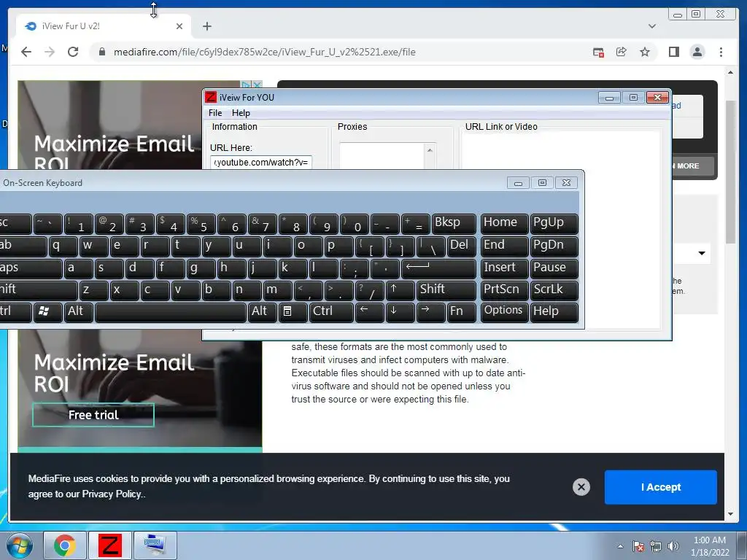Reload the page in Chrome
Image resolution: width=747 pixels, height=560 pixels.
[x=73, y=52]
